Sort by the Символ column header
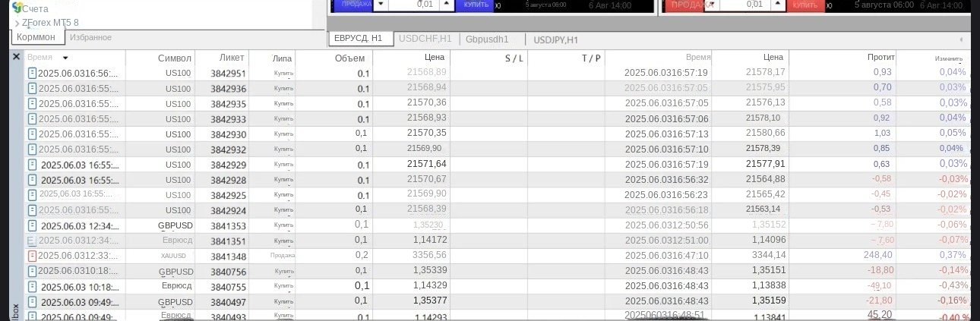This screenshot has width=980, height=321. 175,58
